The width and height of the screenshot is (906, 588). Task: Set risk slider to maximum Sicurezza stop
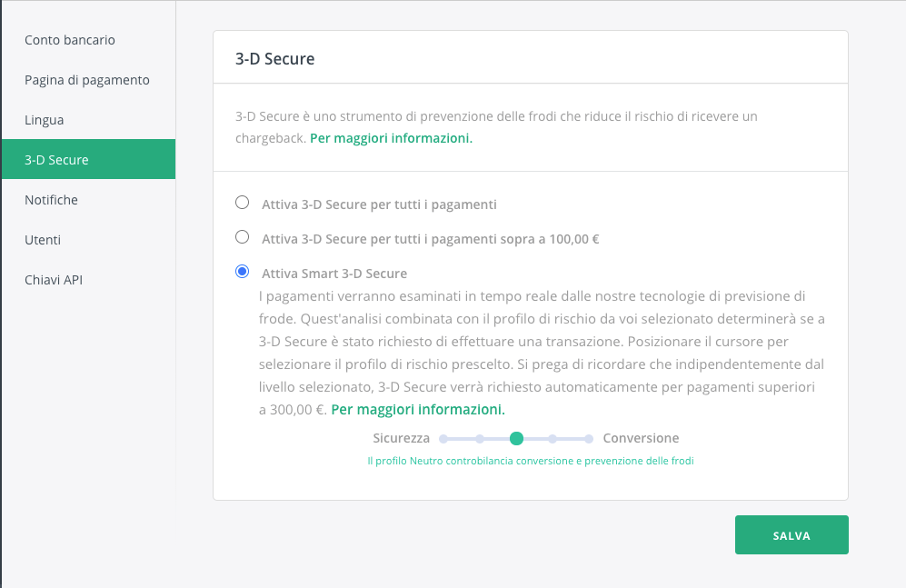click(x=443, y=438)
